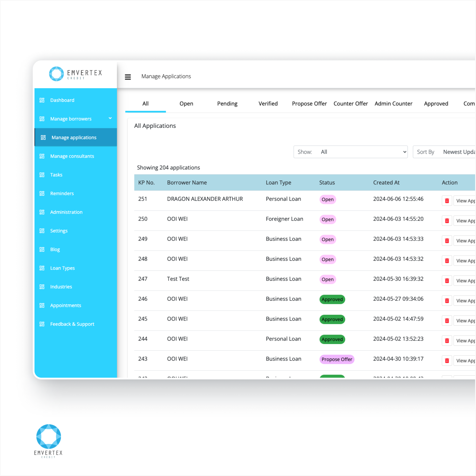Delete application 248 with trash icon
This screenshot has height=476, width=476.
447,261
